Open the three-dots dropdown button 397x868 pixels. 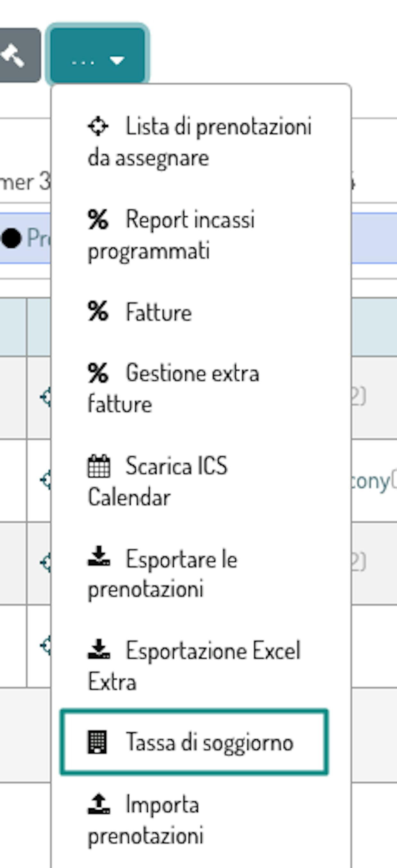98,55
